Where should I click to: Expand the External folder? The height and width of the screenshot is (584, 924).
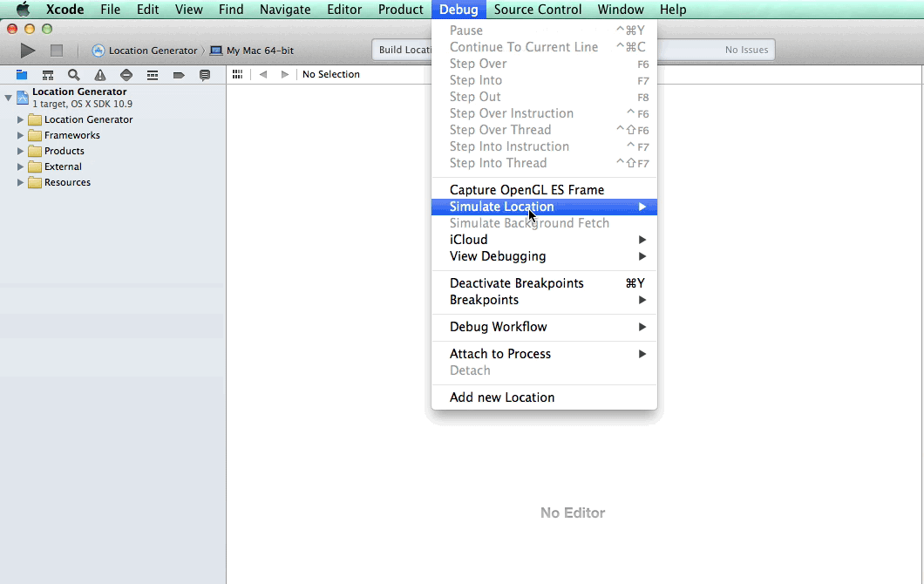coord(20,166)
